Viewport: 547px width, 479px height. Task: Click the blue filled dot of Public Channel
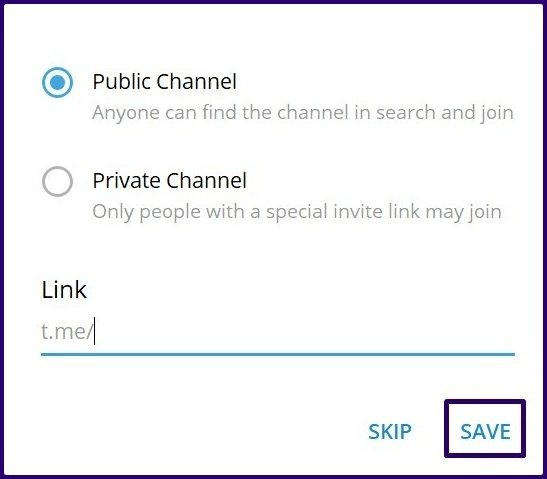coord(58,83)
